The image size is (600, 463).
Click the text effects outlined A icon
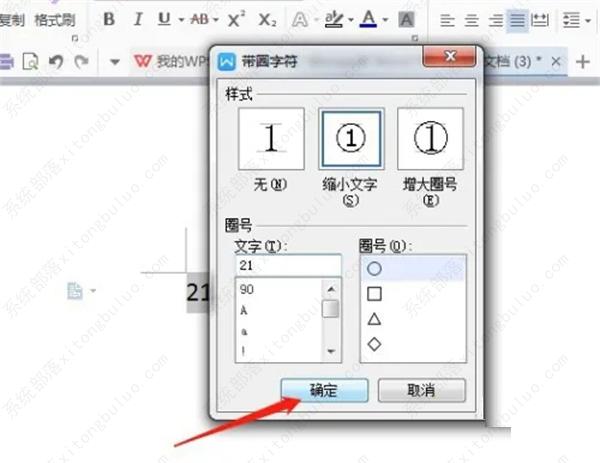300,19
